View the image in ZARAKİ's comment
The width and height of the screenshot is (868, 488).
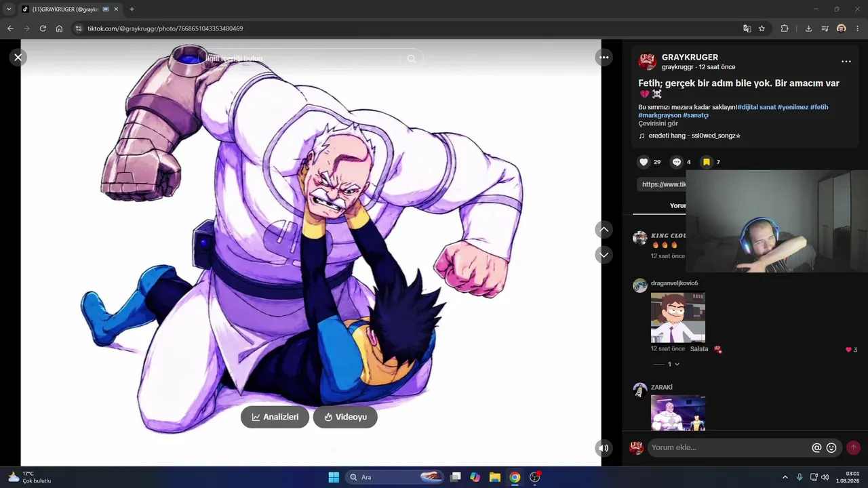(678, 413)
